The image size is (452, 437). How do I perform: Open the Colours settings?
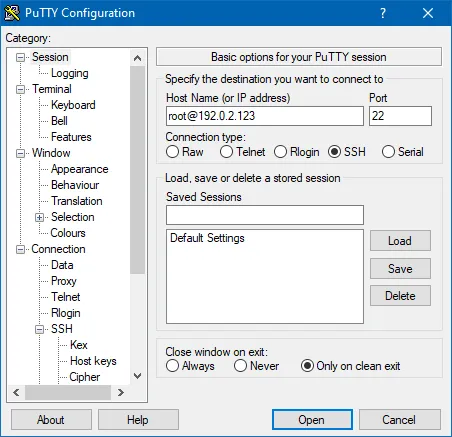click(68, 233)
